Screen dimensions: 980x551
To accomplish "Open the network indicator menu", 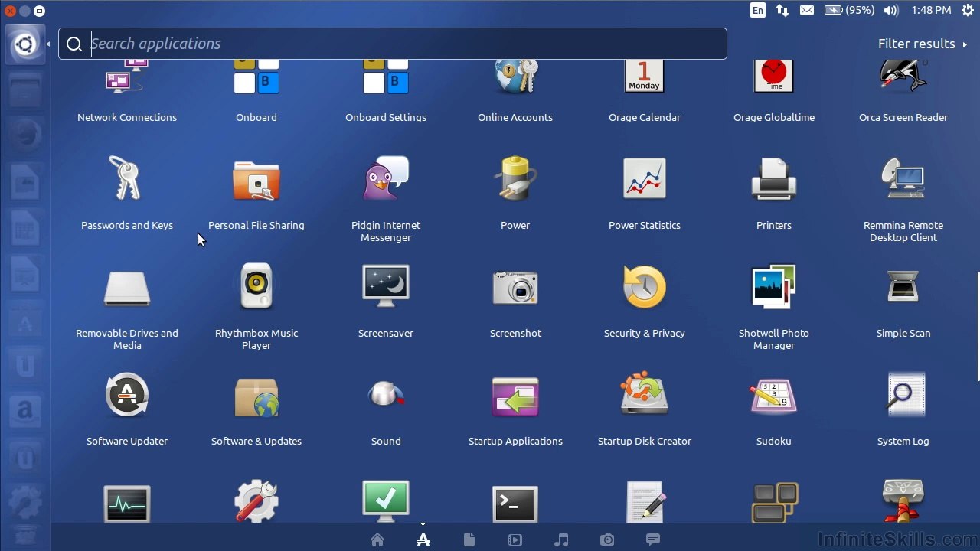I will (782, 10).
